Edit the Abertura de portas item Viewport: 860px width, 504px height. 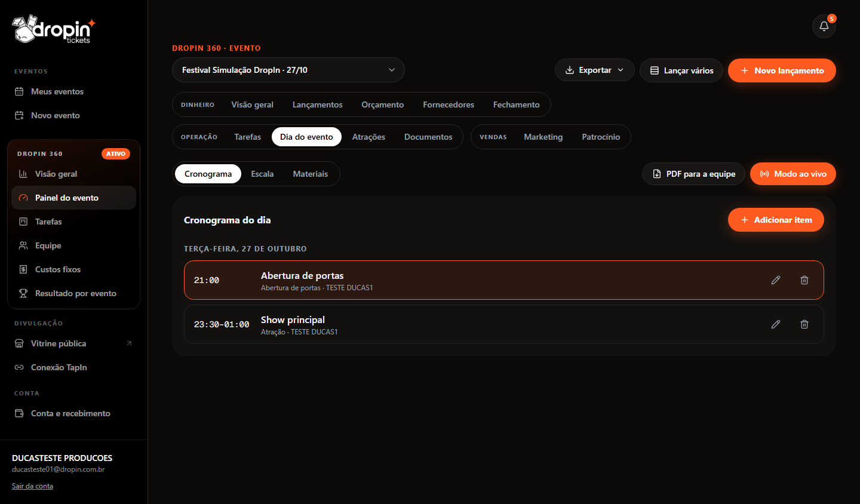(776, 280)
